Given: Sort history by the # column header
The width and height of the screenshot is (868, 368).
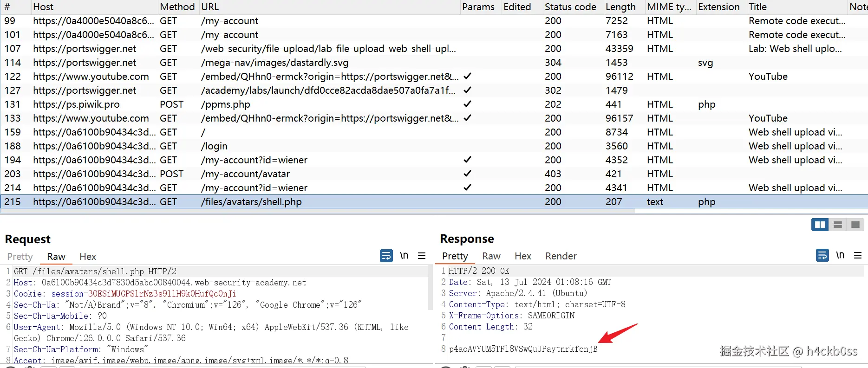Looking at the screenshot, I should pos(15,7).
